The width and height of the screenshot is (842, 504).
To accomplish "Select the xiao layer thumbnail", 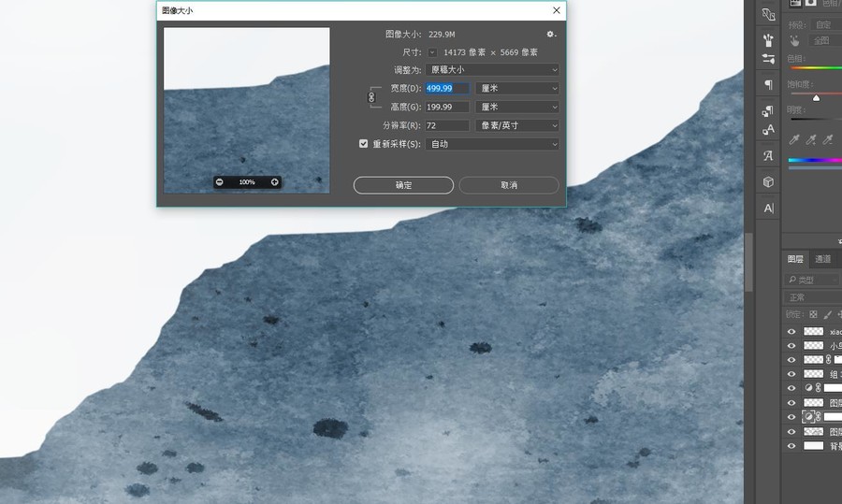I will pyautogui.click(x=813, y=332).
